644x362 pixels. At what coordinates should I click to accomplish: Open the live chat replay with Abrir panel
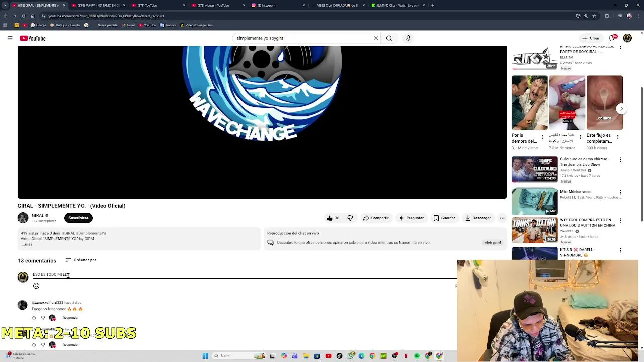point(493,242)
